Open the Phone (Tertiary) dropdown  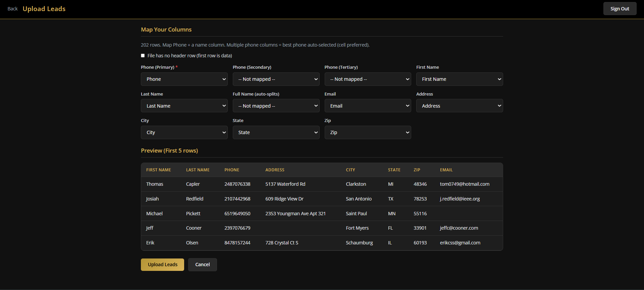368,79
